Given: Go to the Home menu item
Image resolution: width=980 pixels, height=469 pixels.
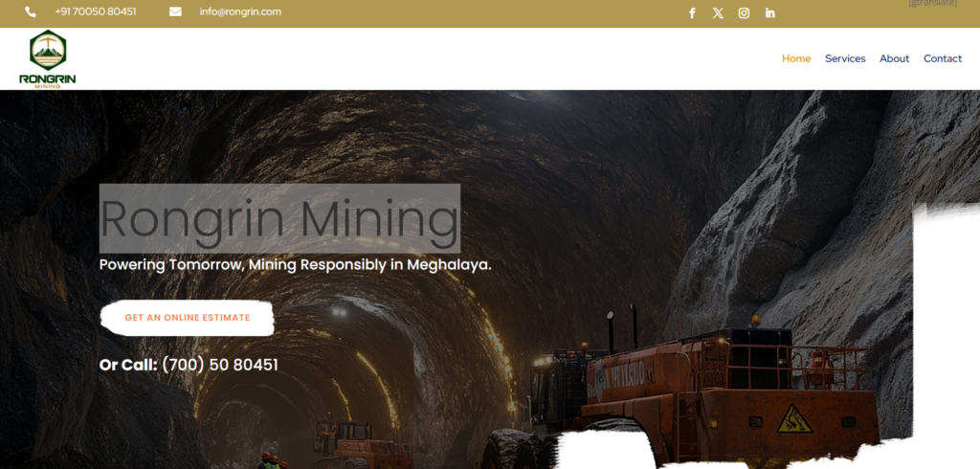Looking at the screenshot, I should coord(796,58).
